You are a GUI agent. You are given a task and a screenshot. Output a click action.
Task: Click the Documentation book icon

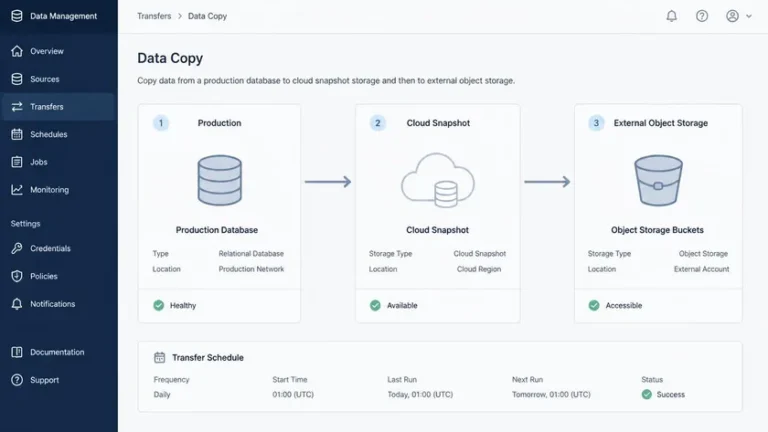17,352
